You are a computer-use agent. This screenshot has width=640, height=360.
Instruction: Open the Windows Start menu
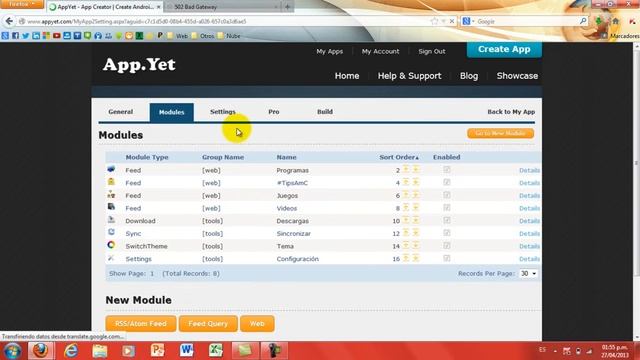[12, 351]
